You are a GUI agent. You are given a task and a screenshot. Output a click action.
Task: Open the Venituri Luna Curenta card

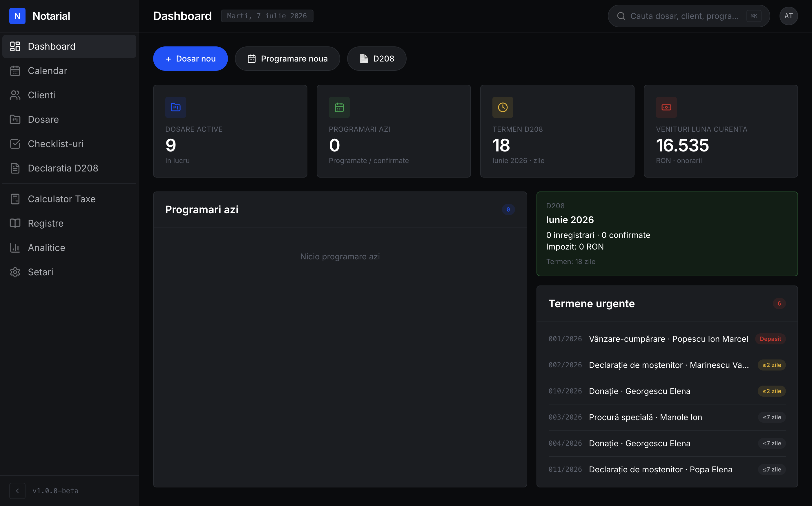pyautogui.click(x=721, y=131)
